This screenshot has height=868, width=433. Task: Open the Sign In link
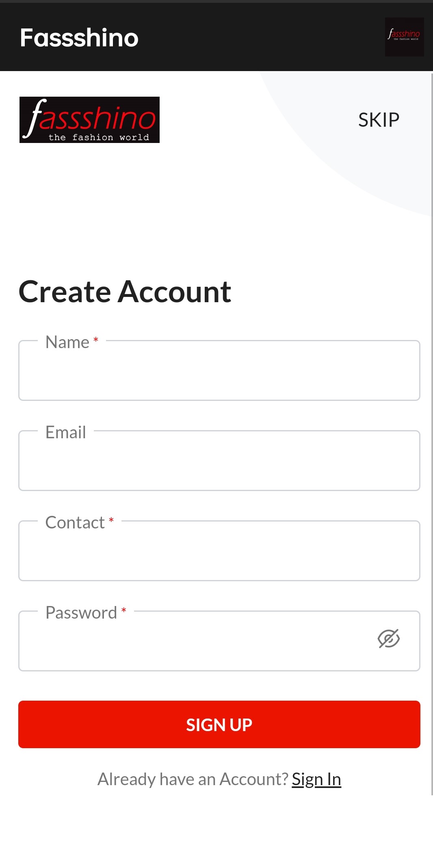coord(316,779)
